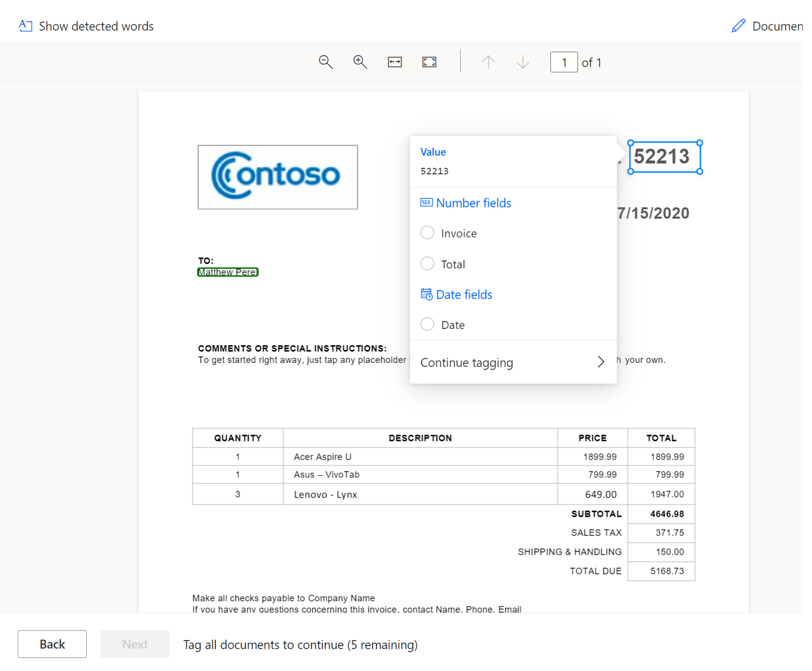Expand Continue tagging options
812x671 pixels.
click(x=600, y=362)
